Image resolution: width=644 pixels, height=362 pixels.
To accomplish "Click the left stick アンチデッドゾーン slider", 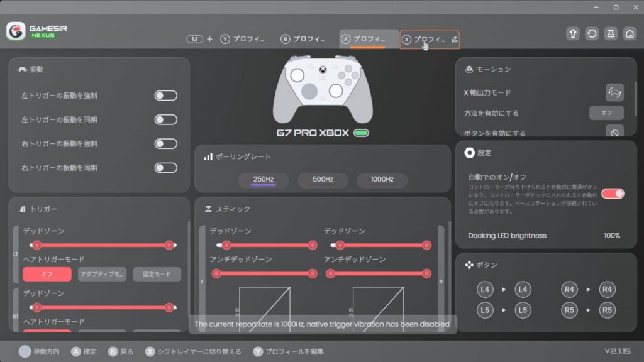I will coord(264,274).
